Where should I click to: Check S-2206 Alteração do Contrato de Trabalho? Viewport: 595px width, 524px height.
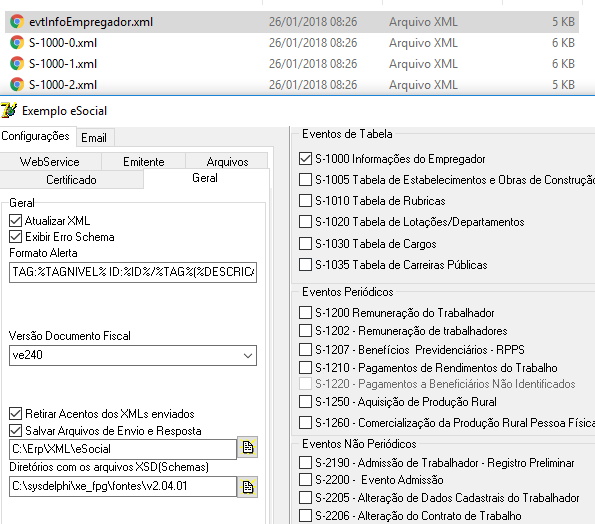[305, 516]
